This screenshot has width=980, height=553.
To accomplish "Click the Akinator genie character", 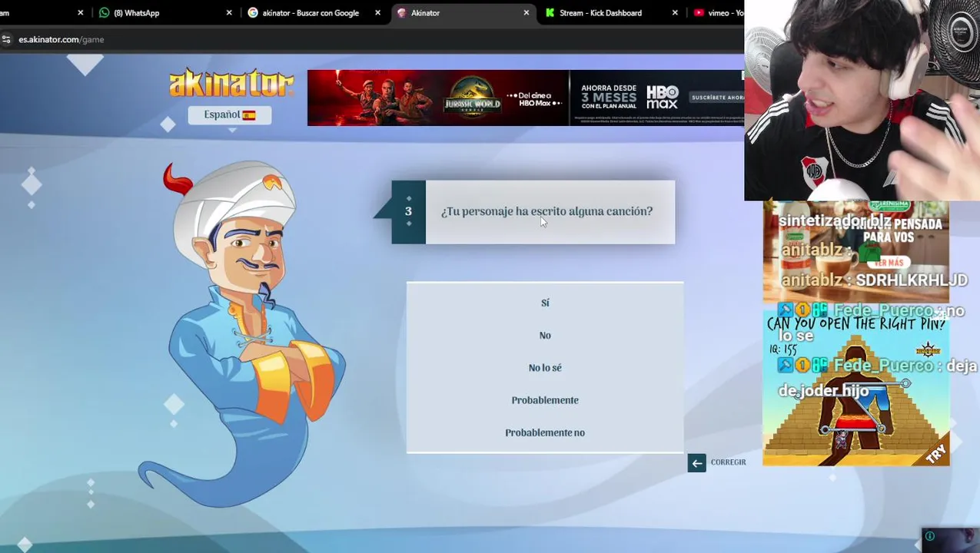I will [242, 334].
